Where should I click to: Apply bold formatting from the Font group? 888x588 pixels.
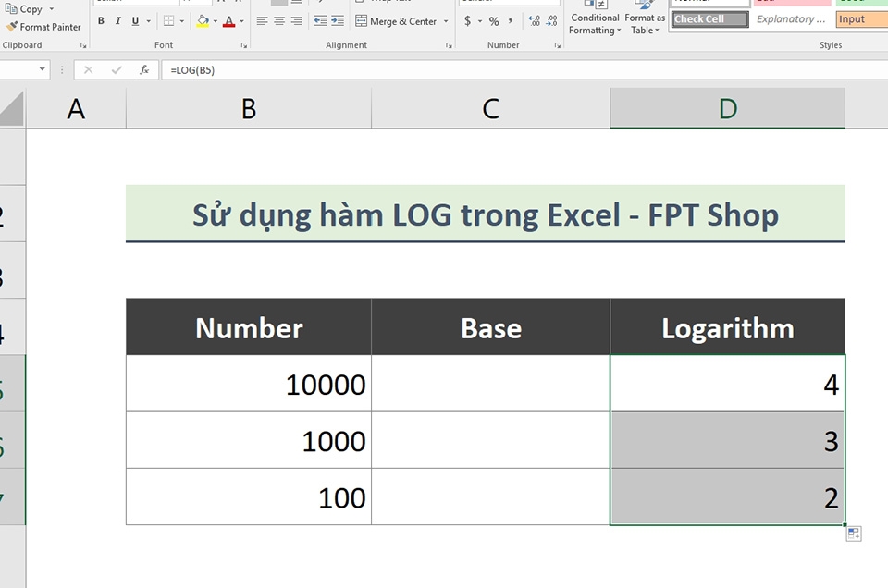click(101, 20)
